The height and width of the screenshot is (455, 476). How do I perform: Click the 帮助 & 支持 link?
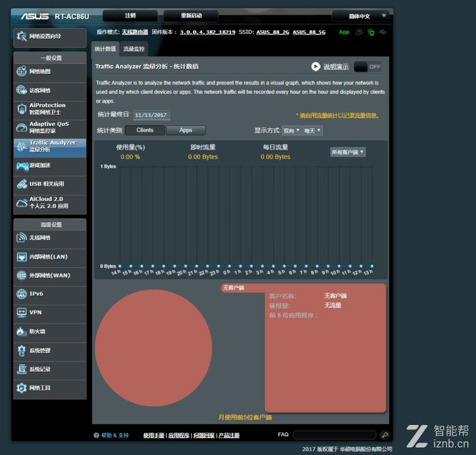[115, 435]
